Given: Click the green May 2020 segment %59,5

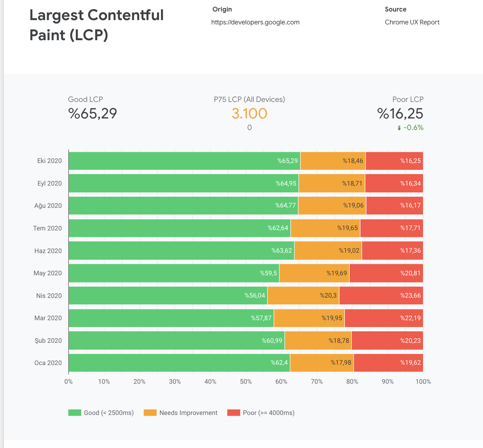Looking at the screenshot, I should 174,273.
